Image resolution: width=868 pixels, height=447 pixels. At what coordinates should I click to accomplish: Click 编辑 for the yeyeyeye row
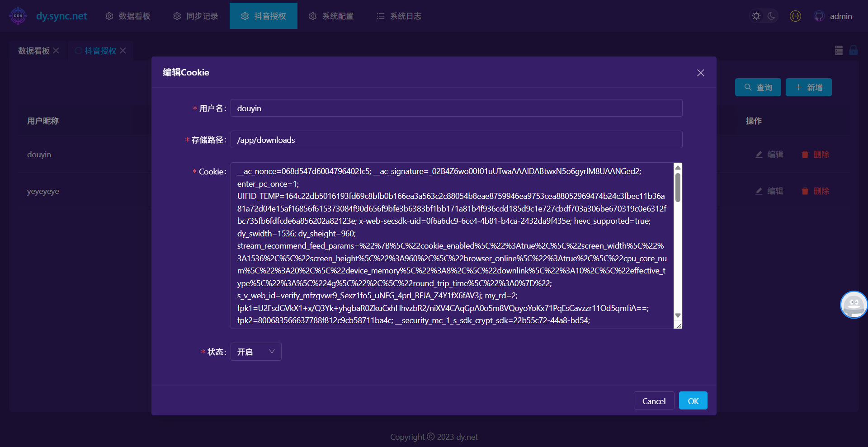point(769,191)
